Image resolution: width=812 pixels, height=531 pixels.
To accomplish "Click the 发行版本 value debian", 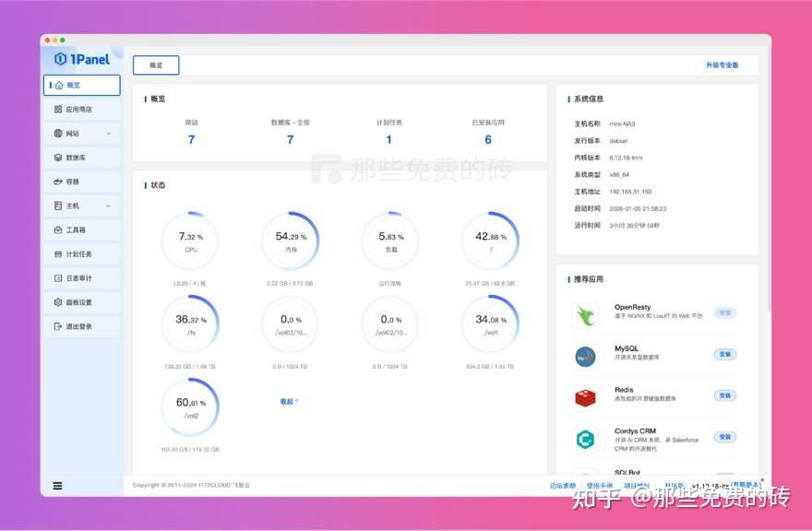I will click(x=618, y=141).
